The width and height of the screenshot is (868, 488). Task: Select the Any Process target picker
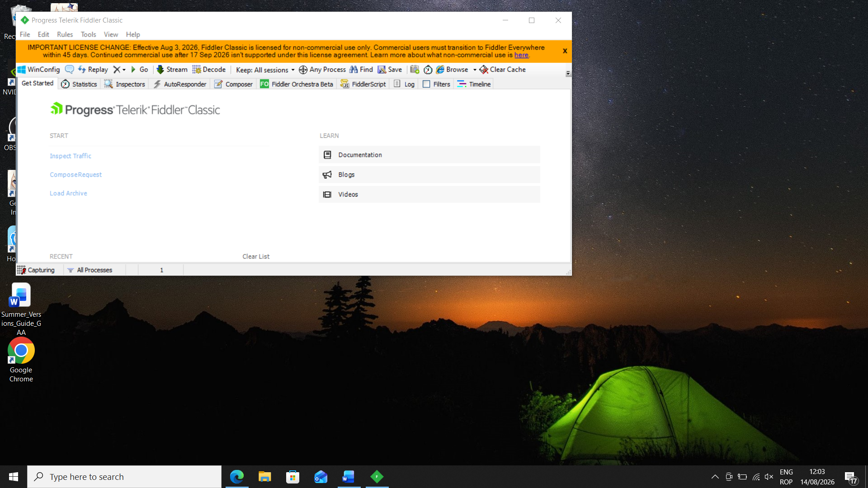point(322,70)
